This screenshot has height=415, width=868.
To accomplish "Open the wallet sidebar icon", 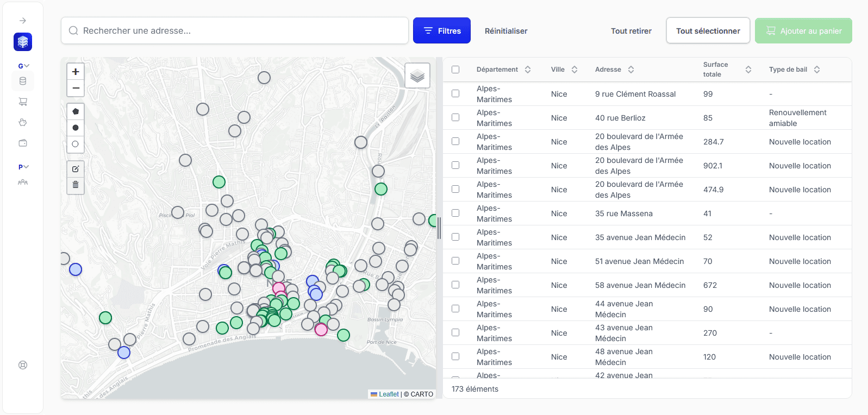I will 23,143.
